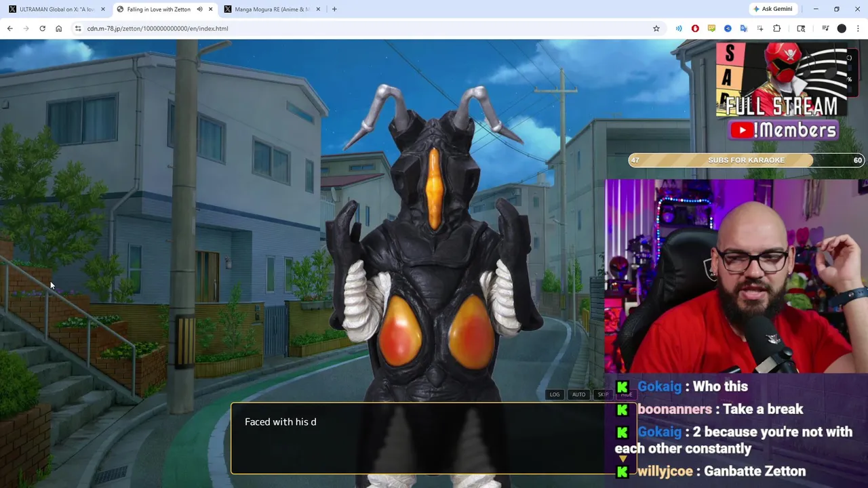Image resolution: width=868 pixels, height=488 pixels.
Task: Open the Google Translate extension
Action: pyautogui.click(x=744, y=28)
